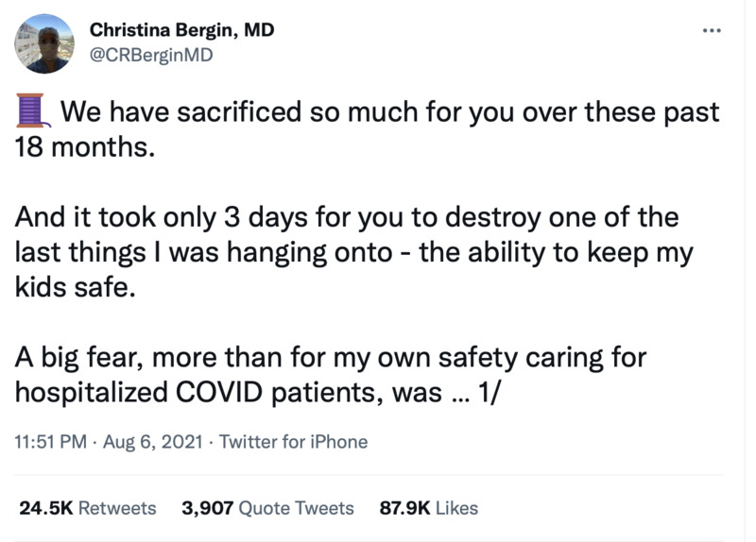View the 3,907 Quote Tweets
The width and height of the screenshot is (756, 542).
point(267,508)
